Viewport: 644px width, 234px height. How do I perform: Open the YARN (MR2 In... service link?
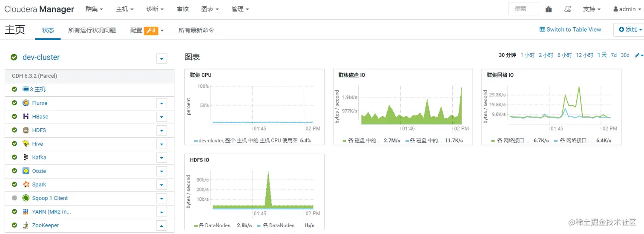(x=52, y=212)
